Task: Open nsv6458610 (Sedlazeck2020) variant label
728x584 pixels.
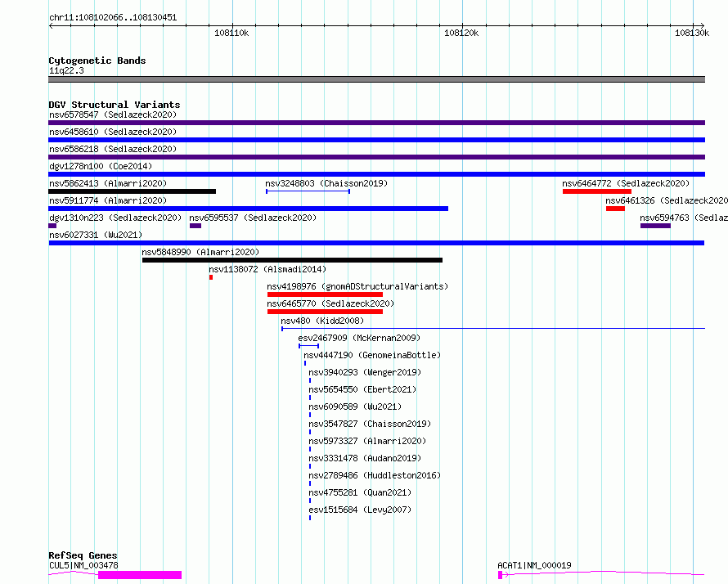Action: click(x=113, y=132)
